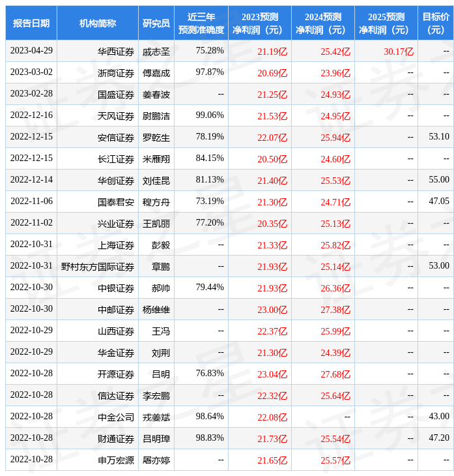Select the 2024预测净利润 column header
454x476 pixels.
[x=322, y=23]
